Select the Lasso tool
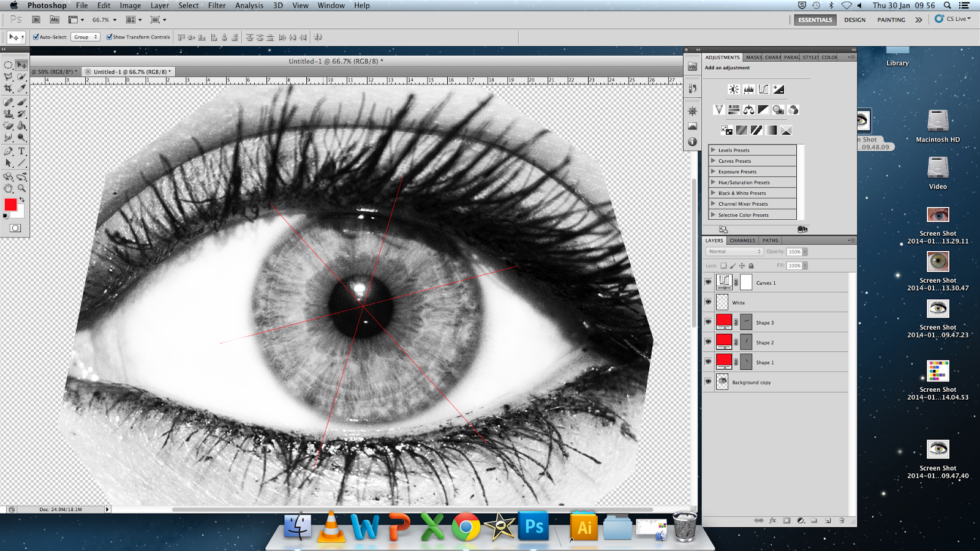Screen dimensions: 980x551 pyautogui.click(x=8, y=77)
